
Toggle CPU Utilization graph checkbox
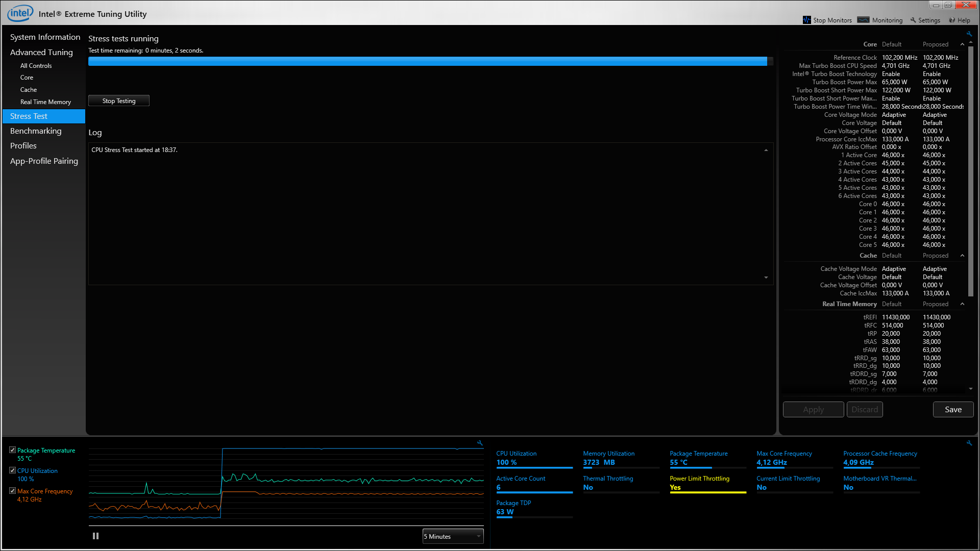pyautogui.click(x=12, y=470)
